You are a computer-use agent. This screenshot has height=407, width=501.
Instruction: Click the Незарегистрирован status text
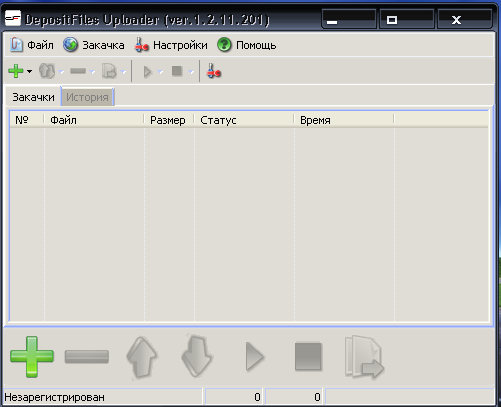pyautogui.click(x=54, y=397)
